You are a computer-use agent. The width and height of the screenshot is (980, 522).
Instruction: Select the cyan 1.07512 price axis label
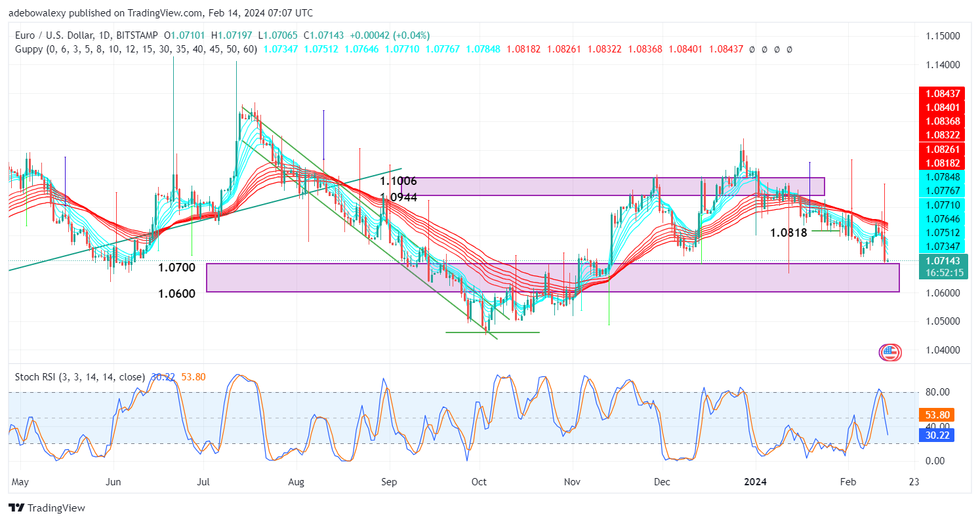[x=943, y=232]
